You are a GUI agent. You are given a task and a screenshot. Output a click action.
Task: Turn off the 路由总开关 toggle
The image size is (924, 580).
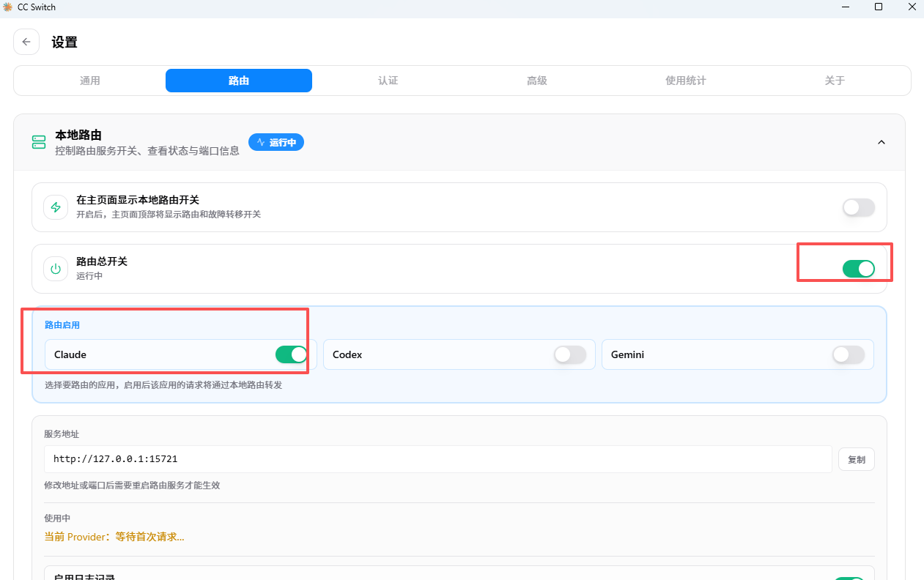[859, 269]
